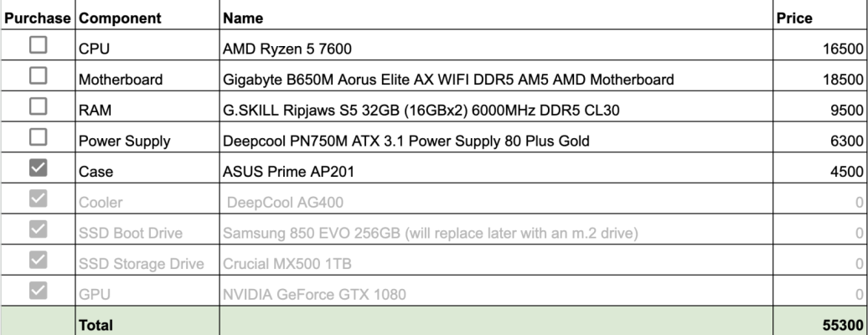
Task: Click the Deepcool PN750M power supply cell
Action: [496, 137]
